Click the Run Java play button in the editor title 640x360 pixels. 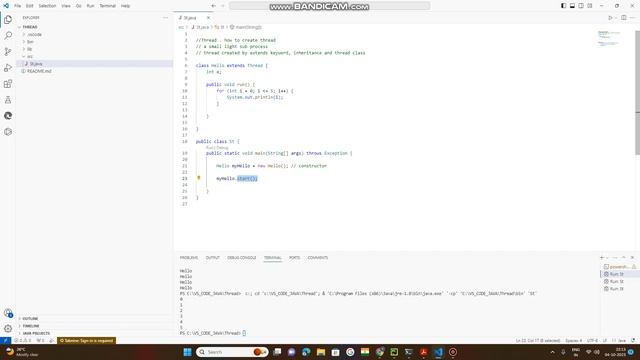click(x=610, y=18)
